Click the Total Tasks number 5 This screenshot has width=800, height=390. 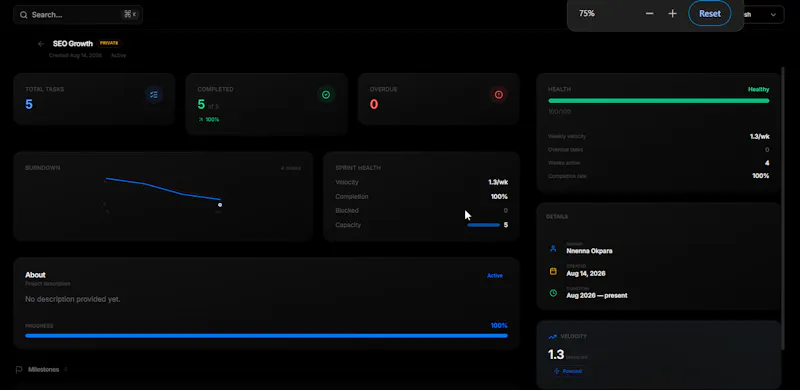tap(29, 105)
